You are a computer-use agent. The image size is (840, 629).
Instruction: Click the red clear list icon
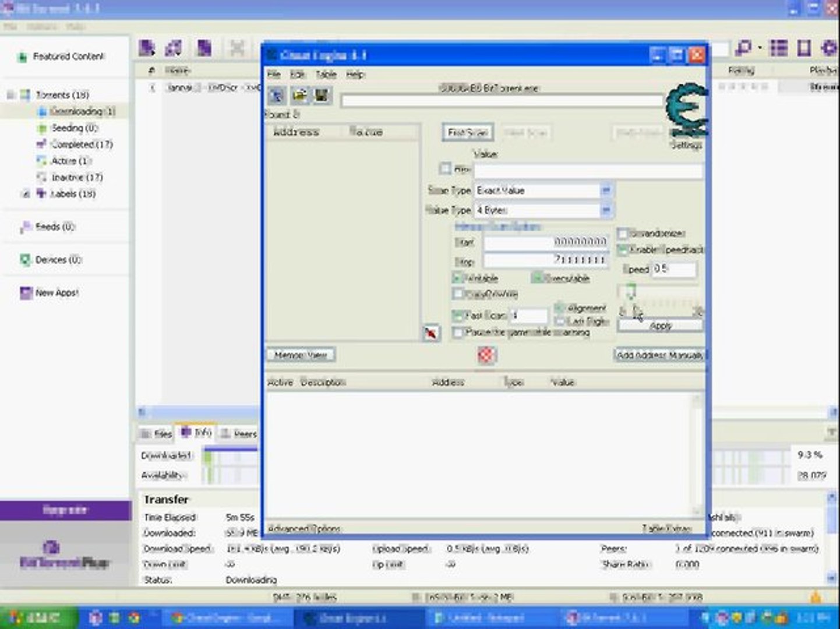(487, 355)
